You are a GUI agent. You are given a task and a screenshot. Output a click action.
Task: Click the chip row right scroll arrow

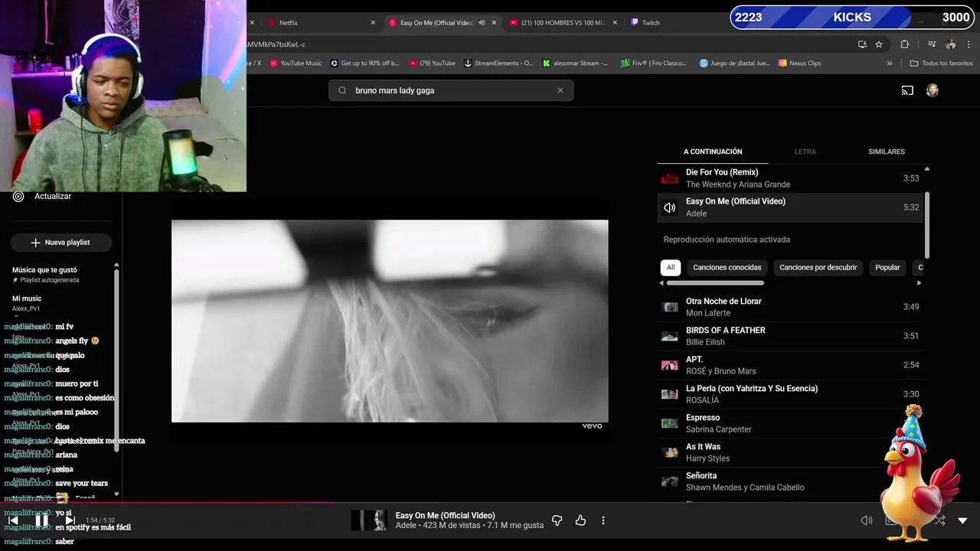tap(919, 283)
